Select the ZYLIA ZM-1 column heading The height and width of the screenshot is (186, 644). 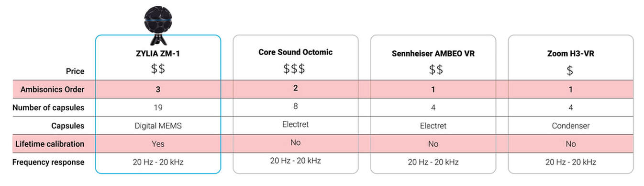pos(158,53)
